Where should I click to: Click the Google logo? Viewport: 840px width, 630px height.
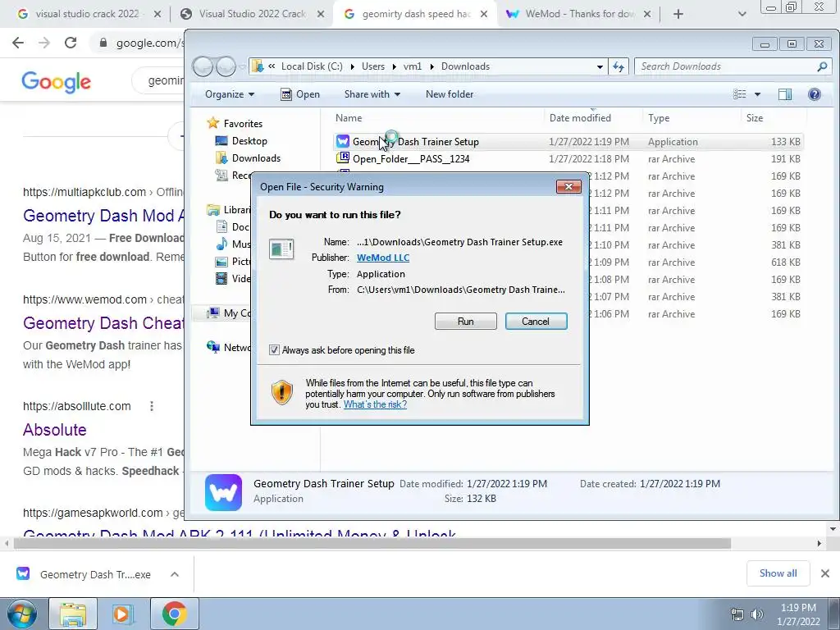pyautogui.click(x=57, y=81)
